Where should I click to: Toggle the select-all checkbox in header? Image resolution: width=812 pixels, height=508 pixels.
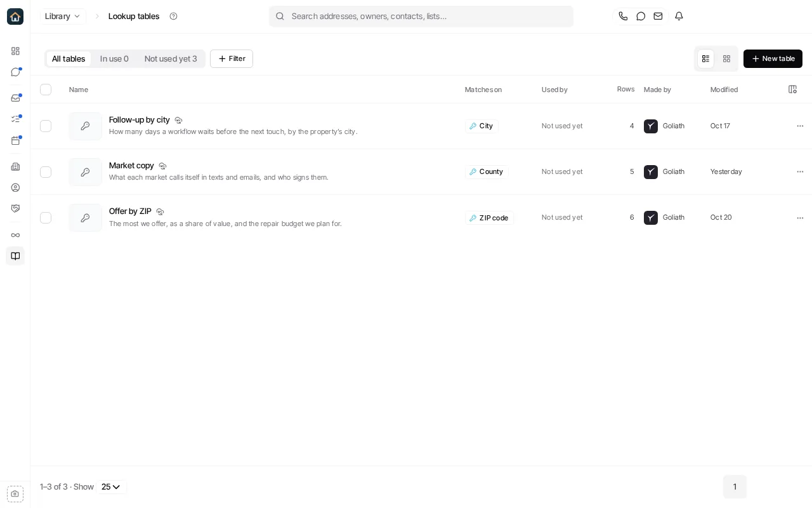(x=46, y=90)
